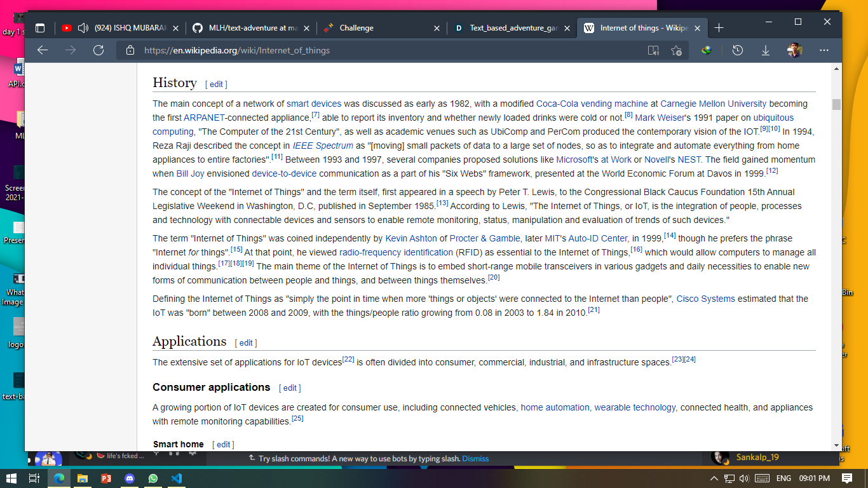Open the browser profile avatar
The width and height of the screenshot is (868, 488).
[795, 50]
